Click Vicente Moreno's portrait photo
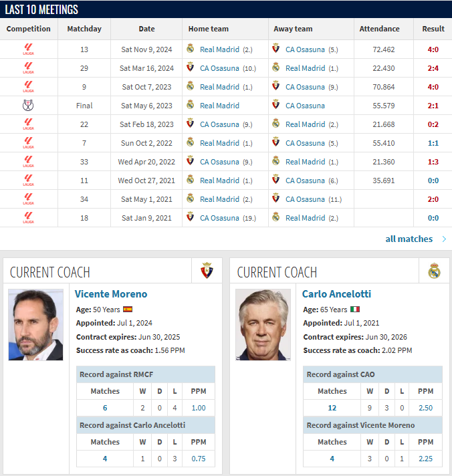Screen dimensions: 452x476 (x=36, y=325)
